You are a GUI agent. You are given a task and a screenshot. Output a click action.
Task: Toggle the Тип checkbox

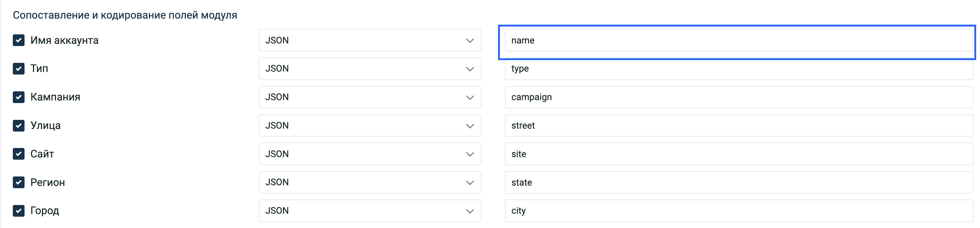click(x=19, y=69)
